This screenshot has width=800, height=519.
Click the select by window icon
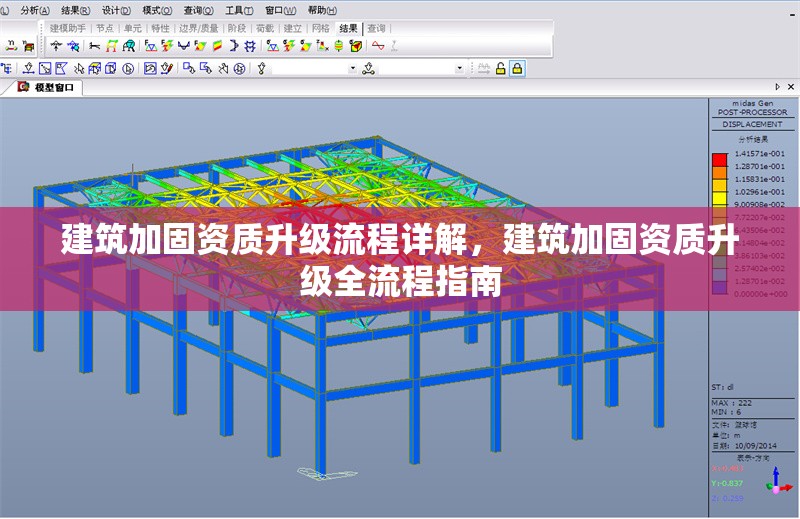pos(45,68)
